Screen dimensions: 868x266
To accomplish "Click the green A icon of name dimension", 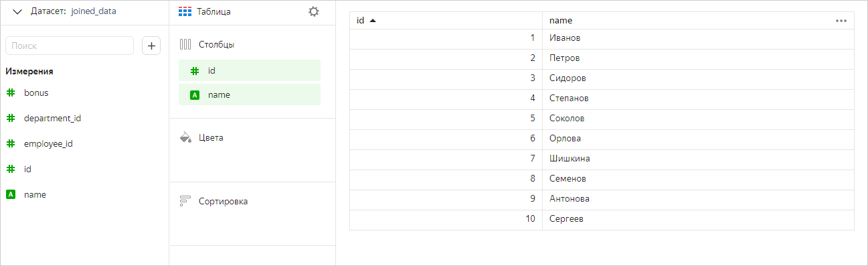I will coord(11,194).
